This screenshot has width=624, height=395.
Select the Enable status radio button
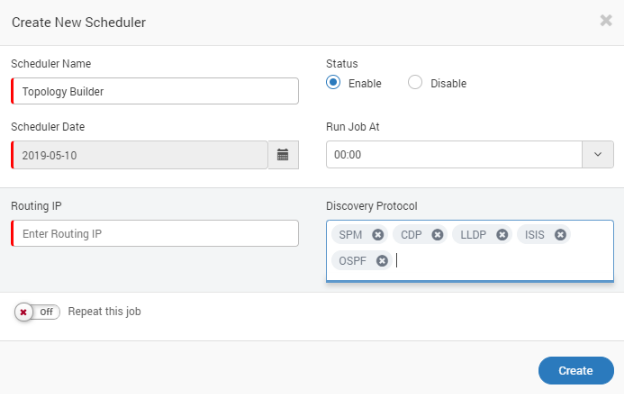click(333, 82)
